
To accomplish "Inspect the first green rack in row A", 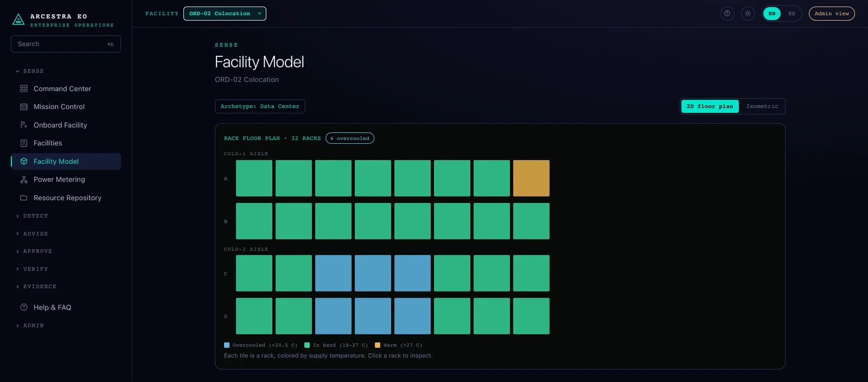I will point(254,178).
